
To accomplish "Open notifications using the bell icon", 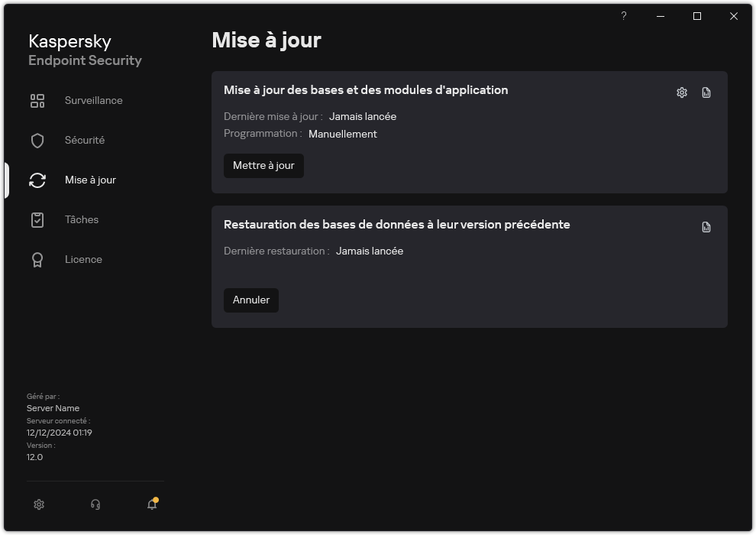I will click(x=151, y=504).
